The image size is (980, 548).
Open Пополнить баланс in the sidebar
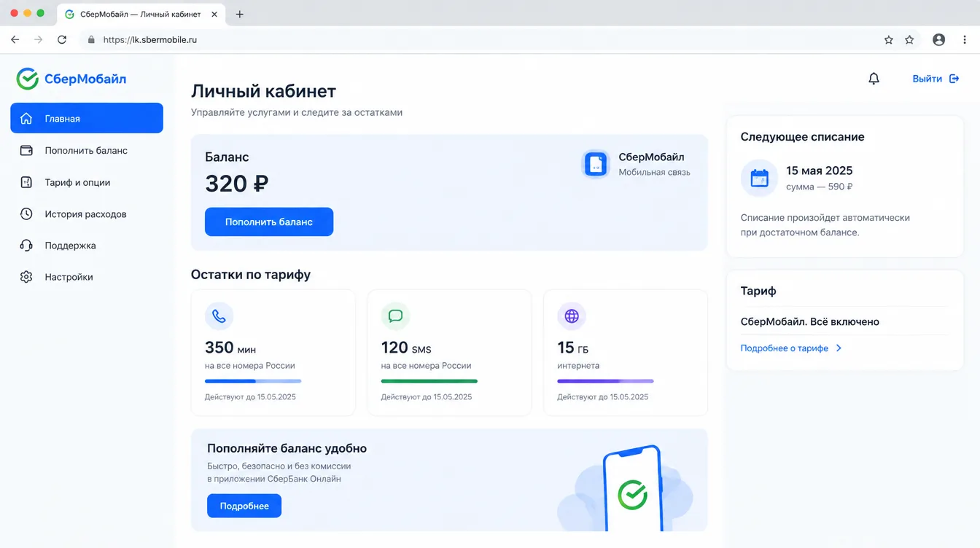tap(87, 150)
